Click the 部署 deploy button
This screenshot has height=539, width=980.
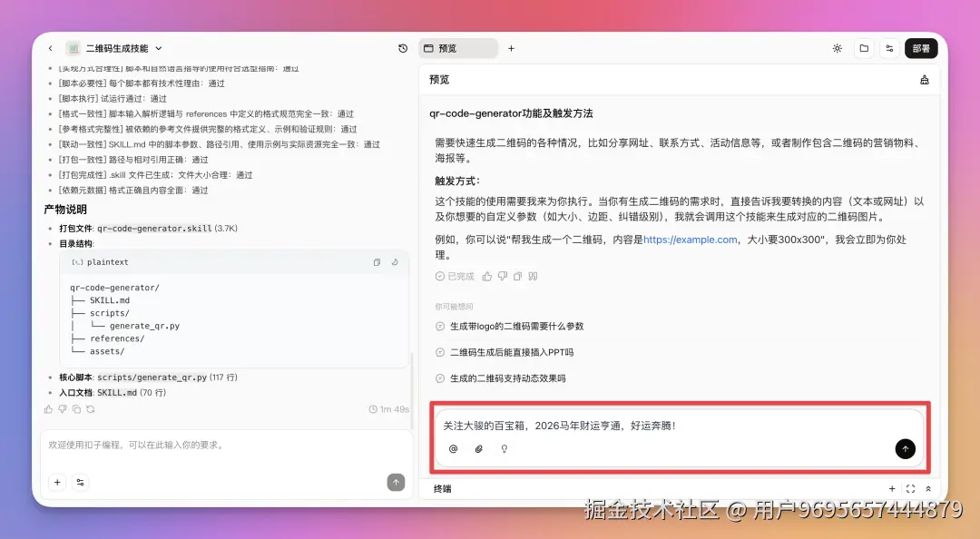[x=921, y=48]
